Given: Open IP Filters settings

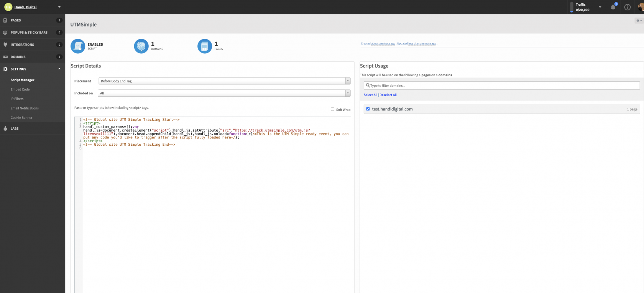Looking at the screenshot, I should point(17,99).
